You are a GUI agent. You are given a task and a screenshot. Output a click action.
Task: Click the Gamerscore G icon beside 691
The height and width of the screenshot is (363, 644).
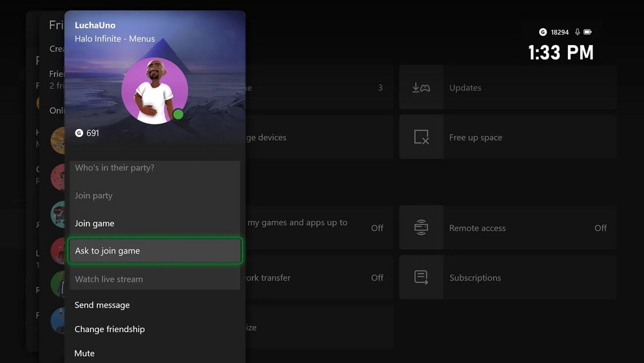coord(79,133)
